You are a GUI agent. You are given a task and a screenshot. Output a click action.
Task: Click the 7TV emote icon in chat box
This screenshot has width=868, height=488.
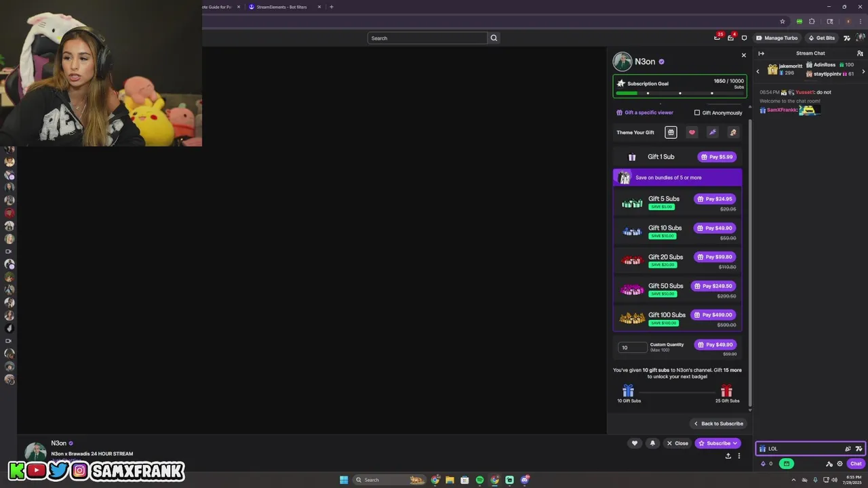pos(859,449)
